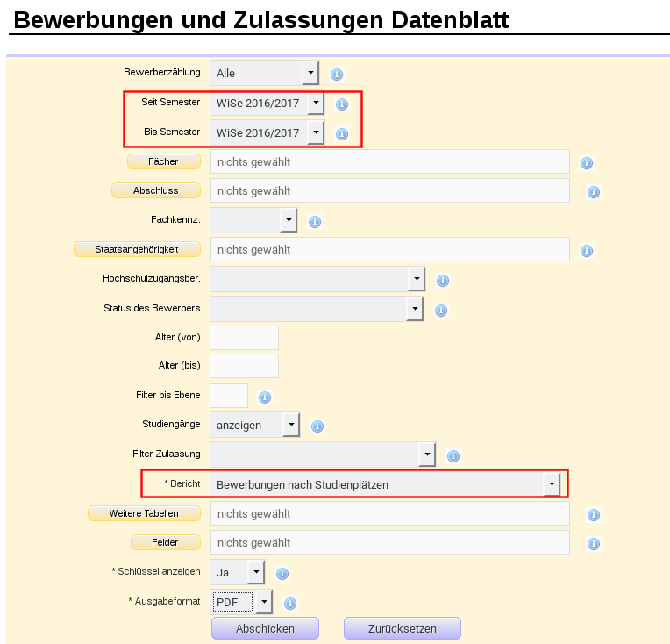
Task: Click info icon beside Bis Semester
Action: tap(342, 134)
